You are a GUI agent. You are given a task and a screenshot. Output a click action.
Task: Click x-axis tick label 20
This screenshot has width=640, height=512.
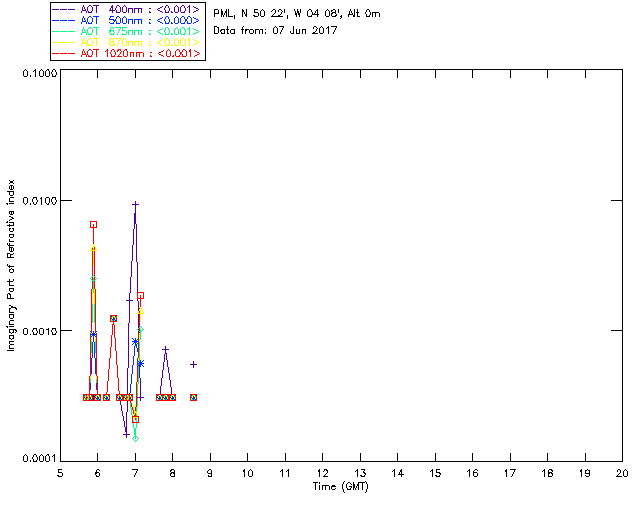tap(622, 473)
